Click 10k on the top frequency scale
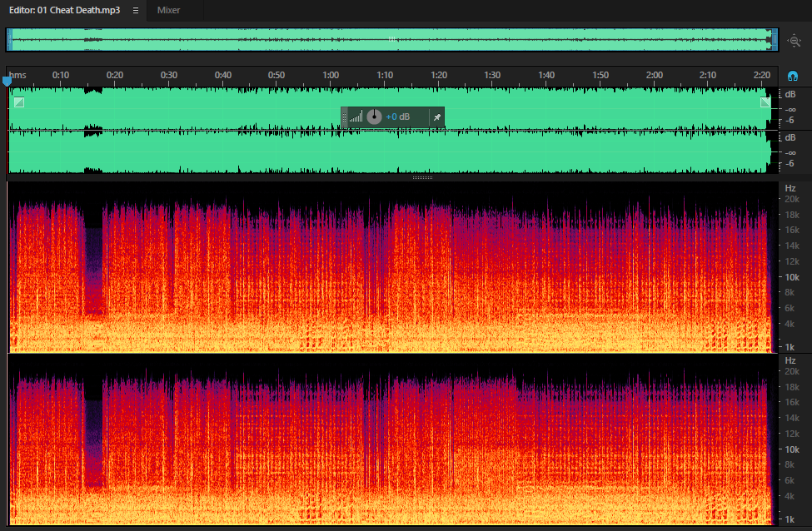Image resolution: width=812 pixels, height=531 pixels. coord(791,277)
